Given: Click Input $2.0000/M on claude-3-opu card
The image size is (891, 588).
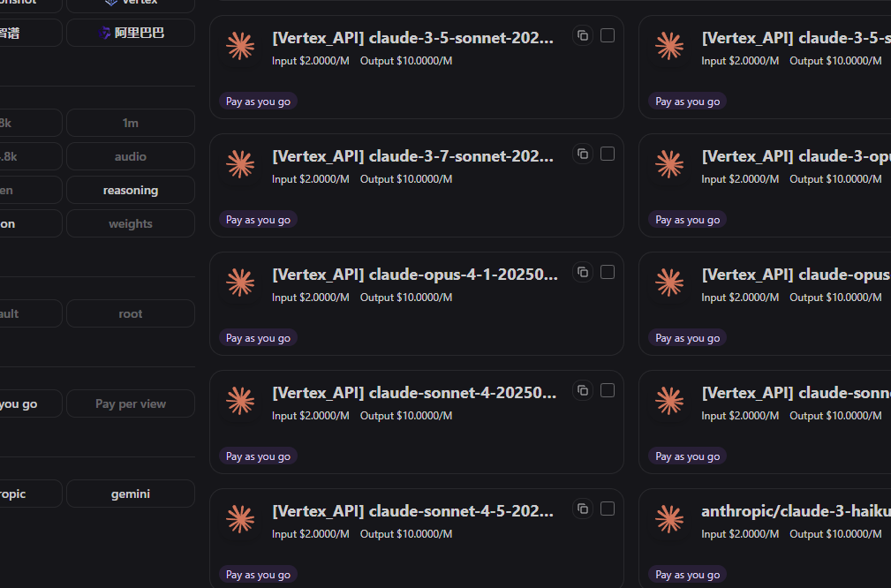Looking at the screenshot, I should coord(740,179).
